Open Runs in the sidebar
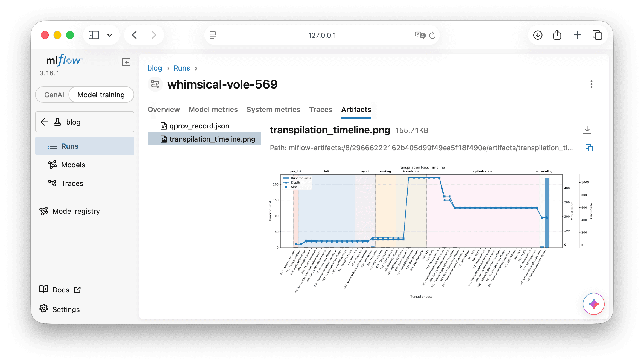The image size is (644, 364). click(85, 146)
